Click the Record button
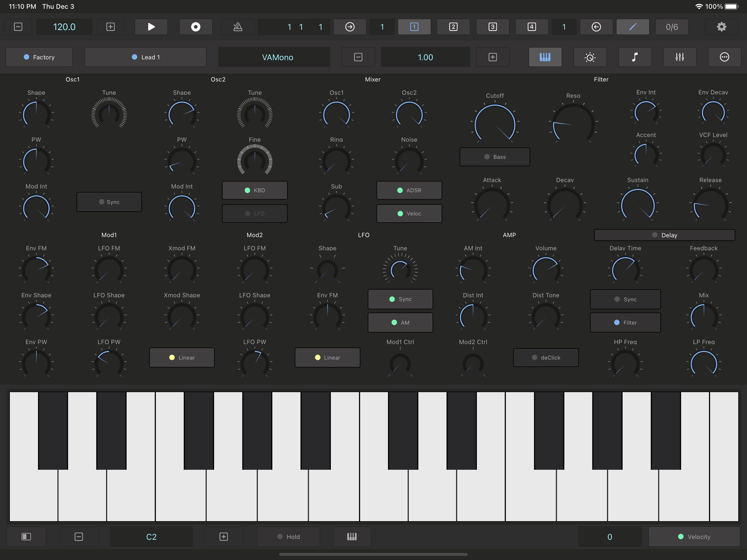747x560 pixels. pos(195,27)
